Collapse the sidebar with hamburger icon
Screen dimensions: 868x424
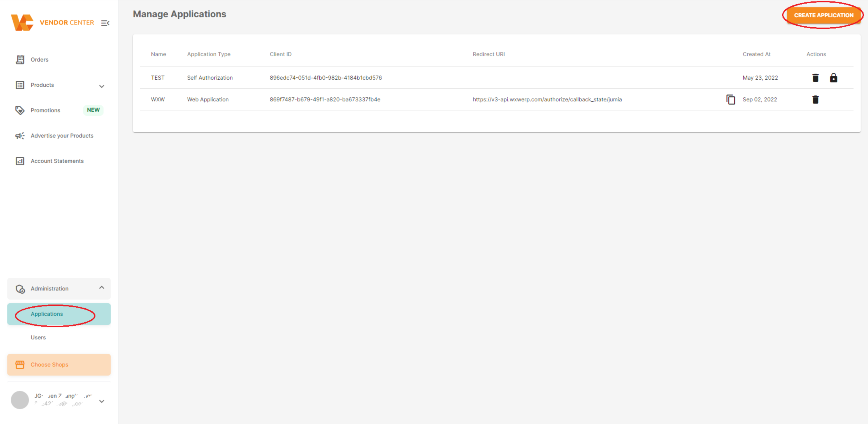pos(105,23)
